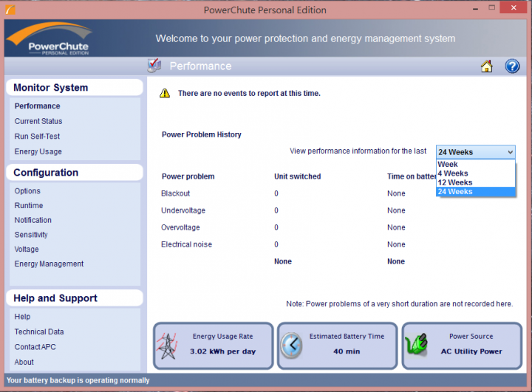Image resolution: width=532 pixels, height=392 pixels.
Task: Click the Electrical noise row label
Action: pyautogui.click(x=187, y=244)
